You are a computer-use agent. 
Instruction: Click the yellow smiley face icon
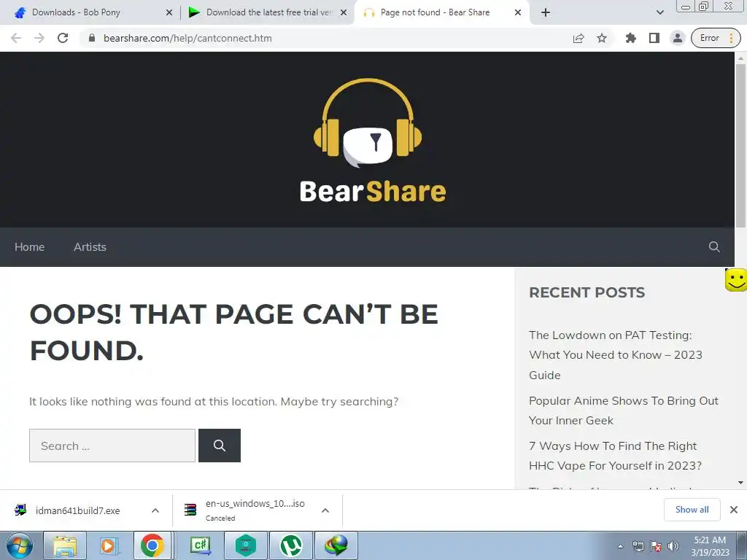tap(736, 279)
